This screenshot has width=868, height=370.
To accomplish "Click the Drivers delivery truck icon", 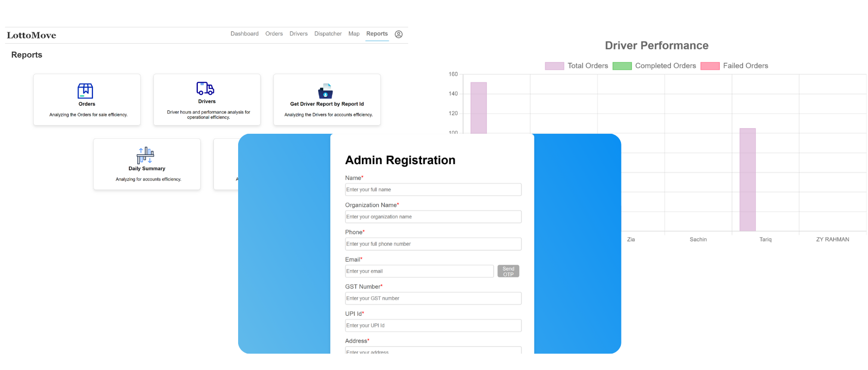I will 205,89.
